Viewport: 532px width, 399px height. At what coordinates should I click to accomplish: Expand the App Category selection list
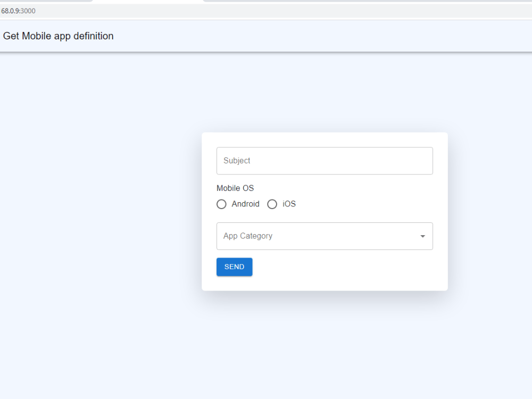click(325, 236)
